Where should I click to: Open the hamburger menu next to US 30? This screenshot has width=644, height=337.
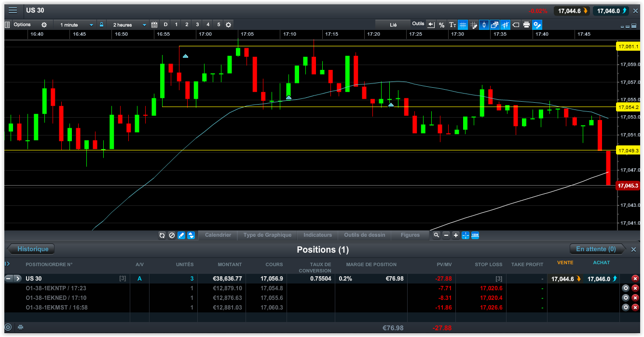(13, 11)
